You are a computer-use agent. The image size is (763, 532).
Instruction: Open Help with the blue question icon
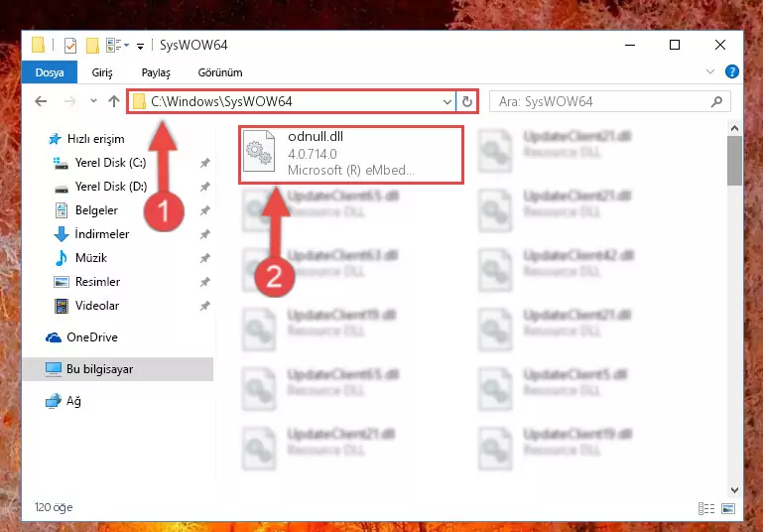pos(731,71)
